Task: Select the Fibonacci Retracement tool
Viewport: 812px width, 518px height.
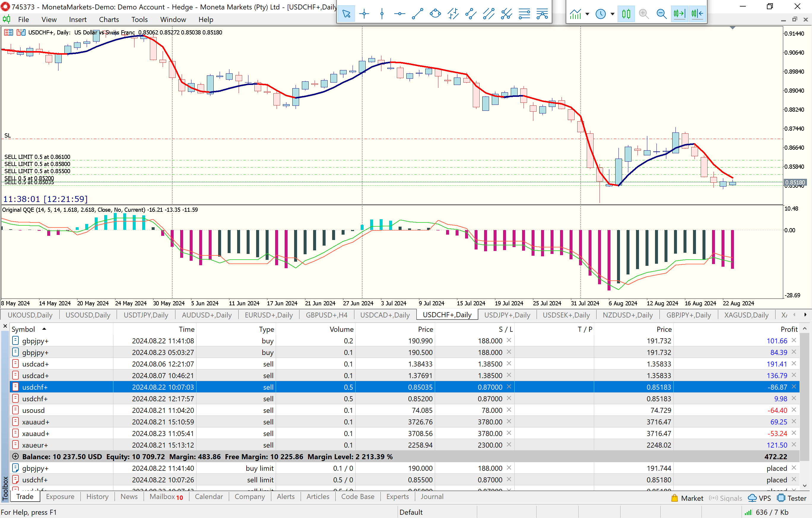Action: [524, 14]
